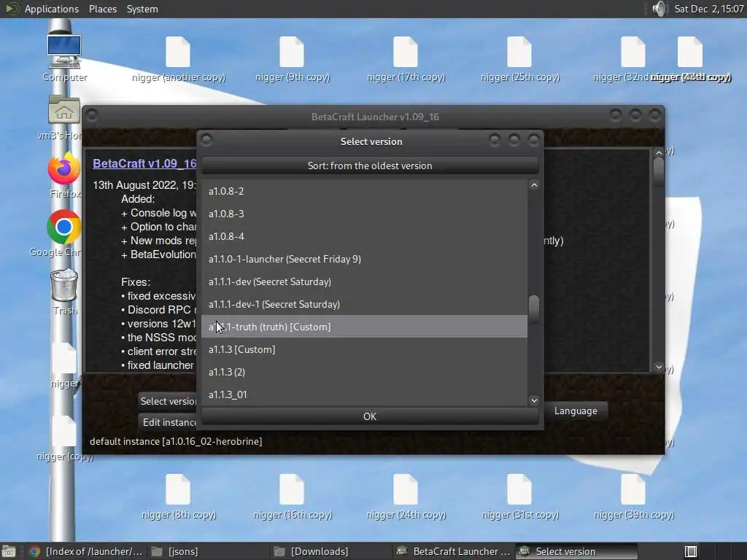Select desktop file labeled '(17th copy)'

[x=406, y=58]
